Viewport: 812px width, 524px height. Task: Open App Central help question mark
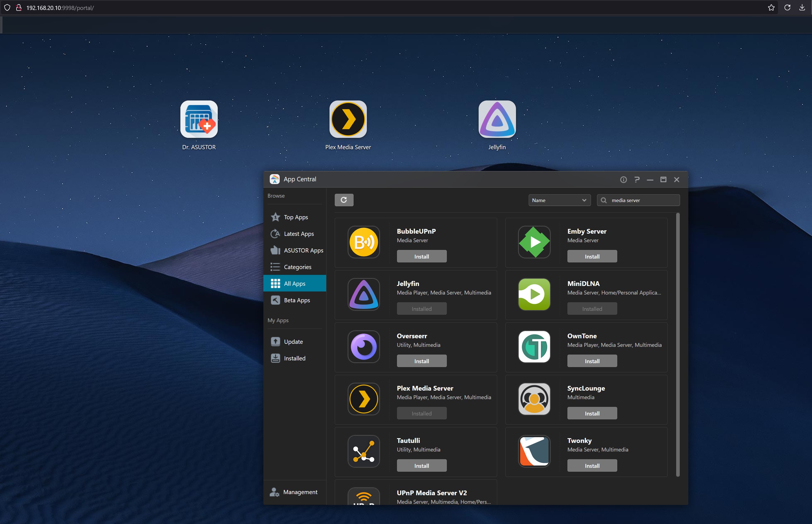[x=637, y=179]
